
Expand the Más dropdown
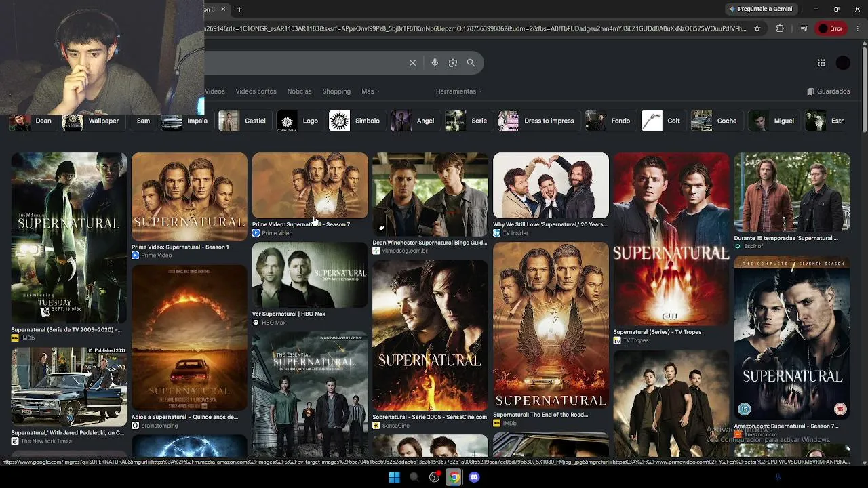[x=370, y=91]
